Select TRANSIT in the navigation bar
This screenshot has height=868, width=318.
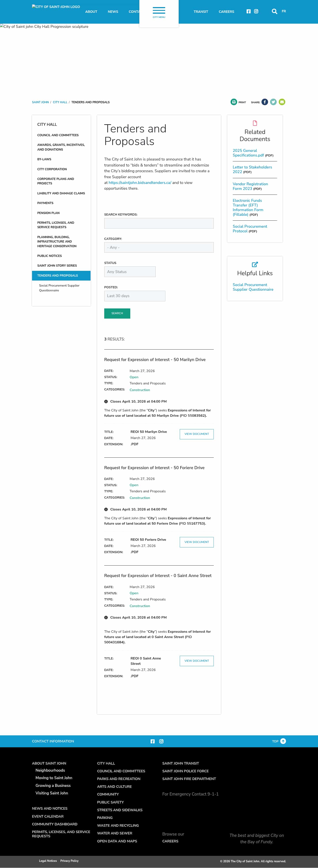[x=201, y=11]
